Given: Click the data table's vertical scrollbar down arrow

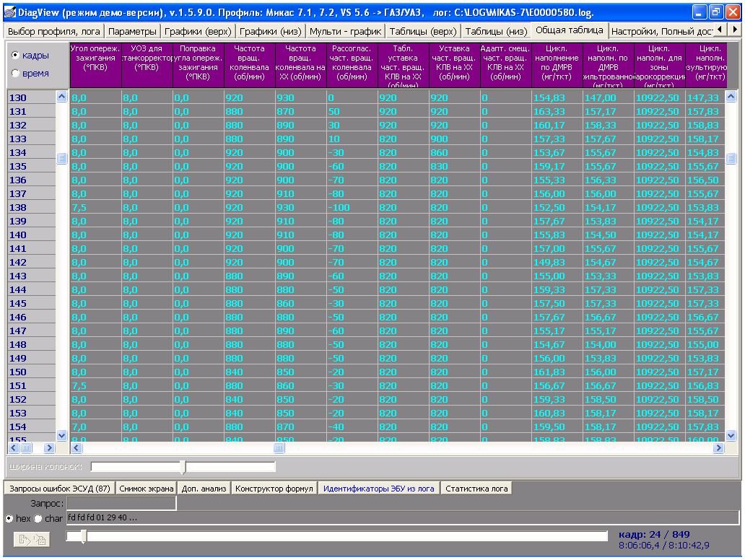Looking at the screenshot, I should pyautogui.click(x=731, y=435).
